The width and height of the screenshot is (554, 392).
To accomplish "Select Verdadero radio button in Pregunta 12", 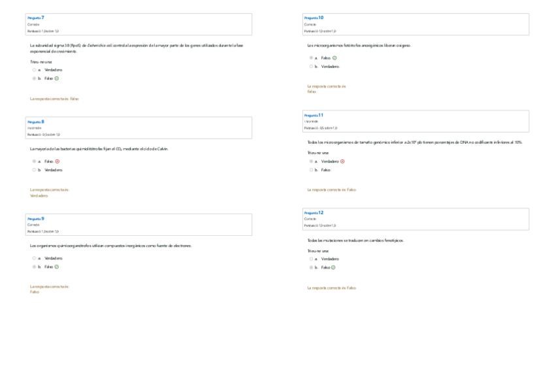I will click(311, 259).
